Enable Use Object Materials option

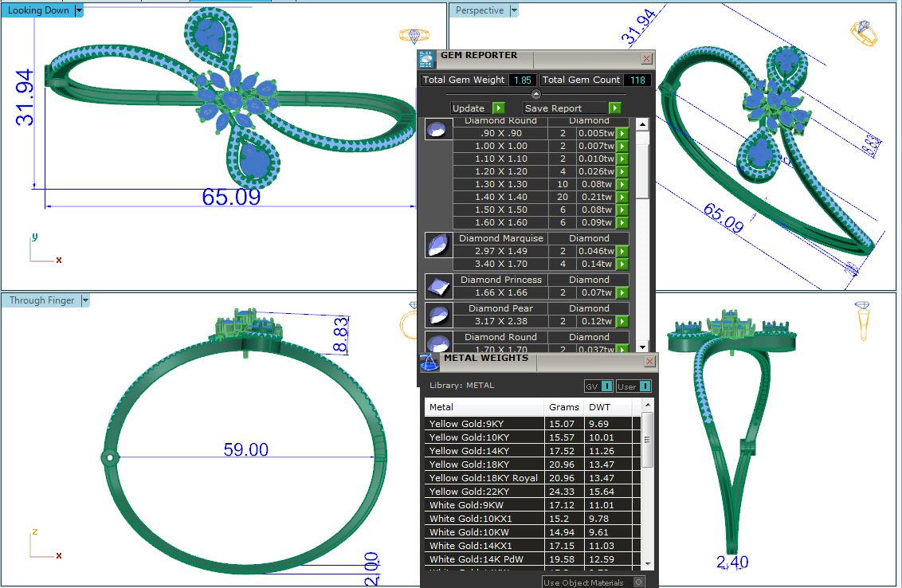[638, 582]
